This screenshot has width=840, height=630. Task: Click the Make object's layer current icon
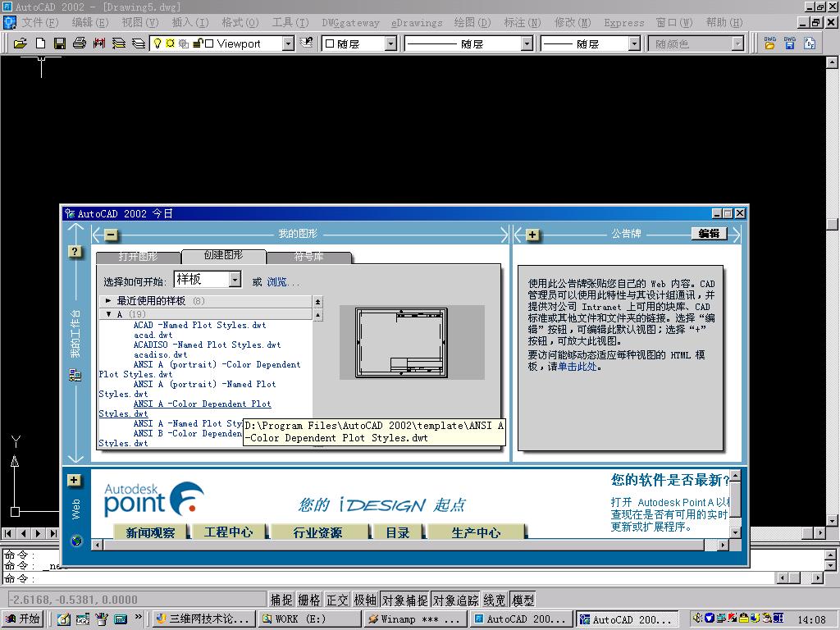coord(118,43)
